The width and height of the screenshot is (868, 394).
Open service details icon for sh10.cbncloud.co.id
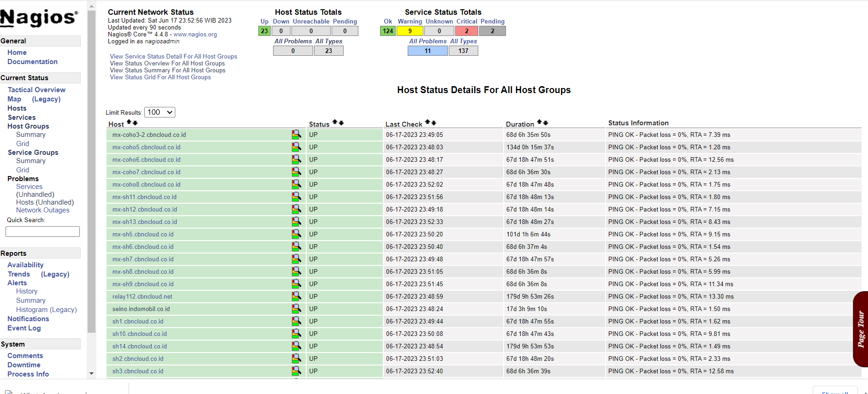tap(296, 334)
